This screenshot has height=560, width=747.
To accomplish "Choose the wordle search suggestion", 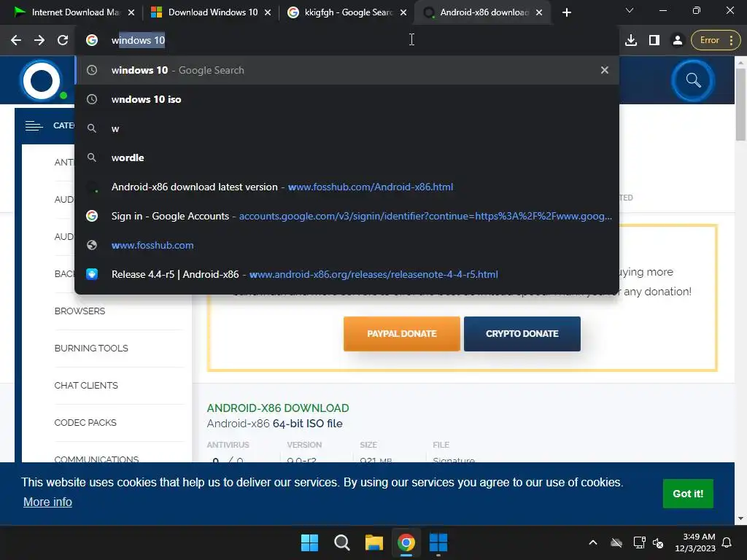I will click(347, 157).
